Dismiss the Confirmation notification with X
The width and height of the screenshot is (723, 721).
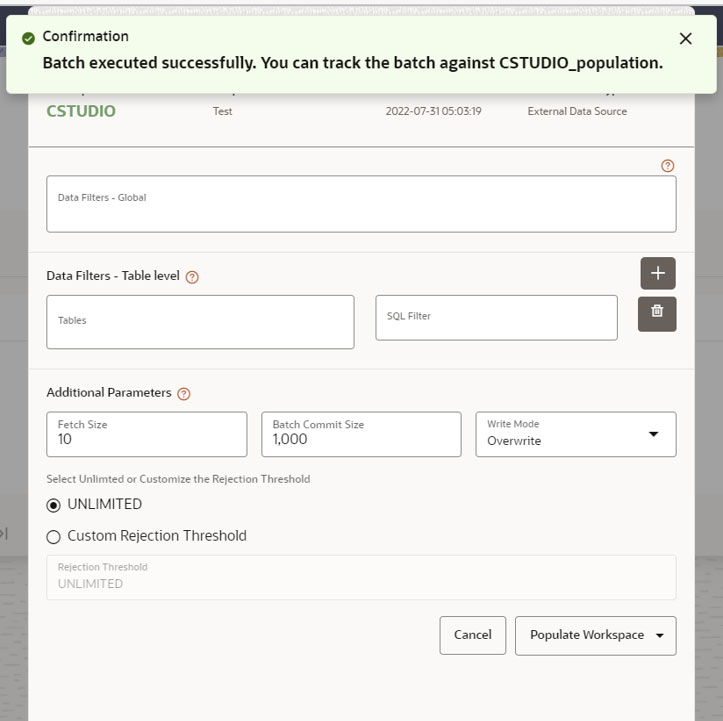pos(685,39)
